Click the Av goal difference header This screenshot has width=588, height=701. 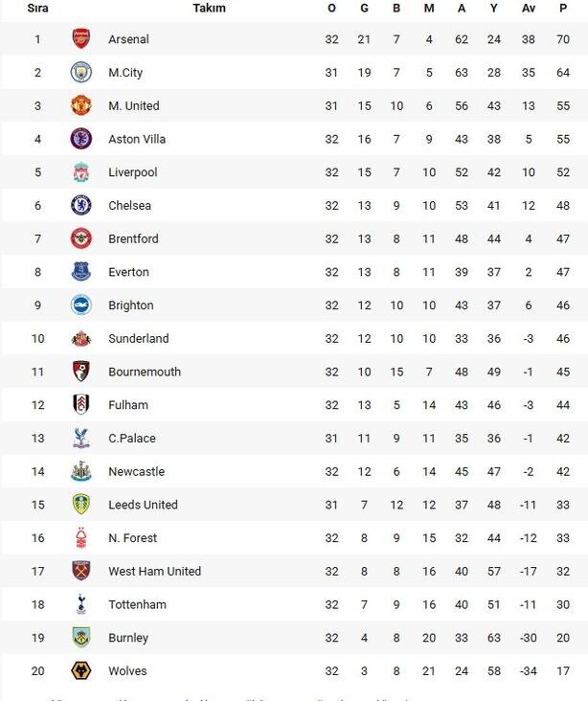pos(529,8)
